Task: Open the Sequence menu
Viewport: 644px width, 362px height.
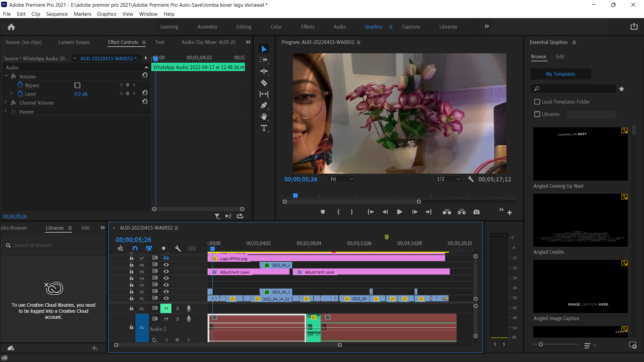Action: (x=57, y=14)
